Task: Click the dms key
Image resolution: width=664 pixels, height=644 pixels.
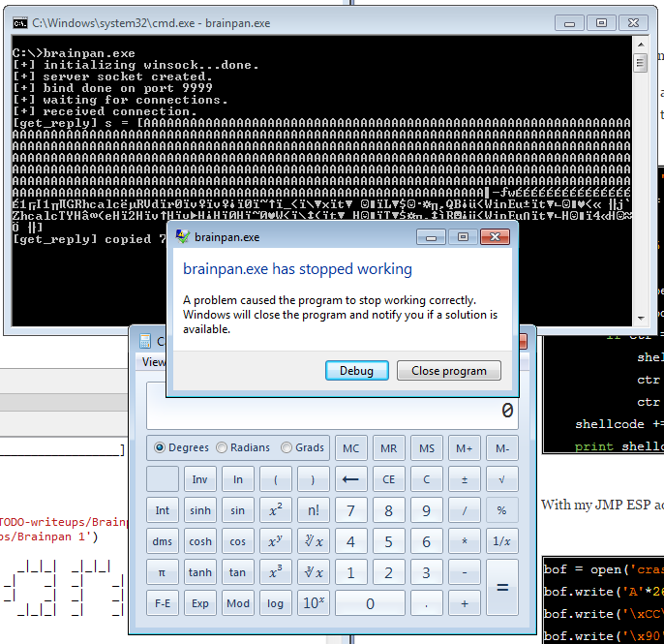Action: tap(163, 541)
